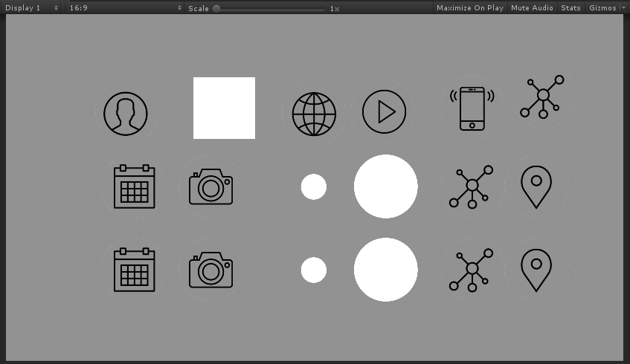Click the Scale slider handle
The image size is (630, 364).
point(216,8)
